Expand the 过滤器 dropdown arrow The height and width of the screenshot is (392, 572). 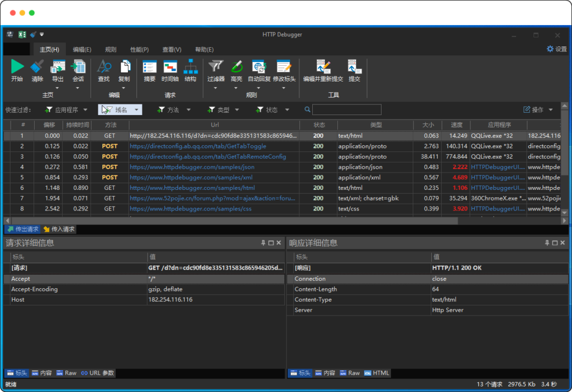click(x=215, y=88)
